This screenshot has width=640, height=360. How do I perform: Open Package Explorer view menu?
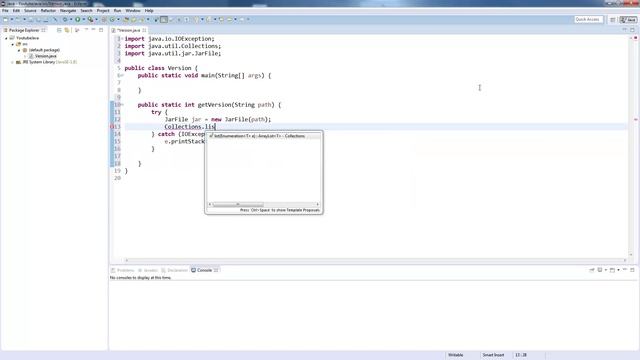[86, 30]
